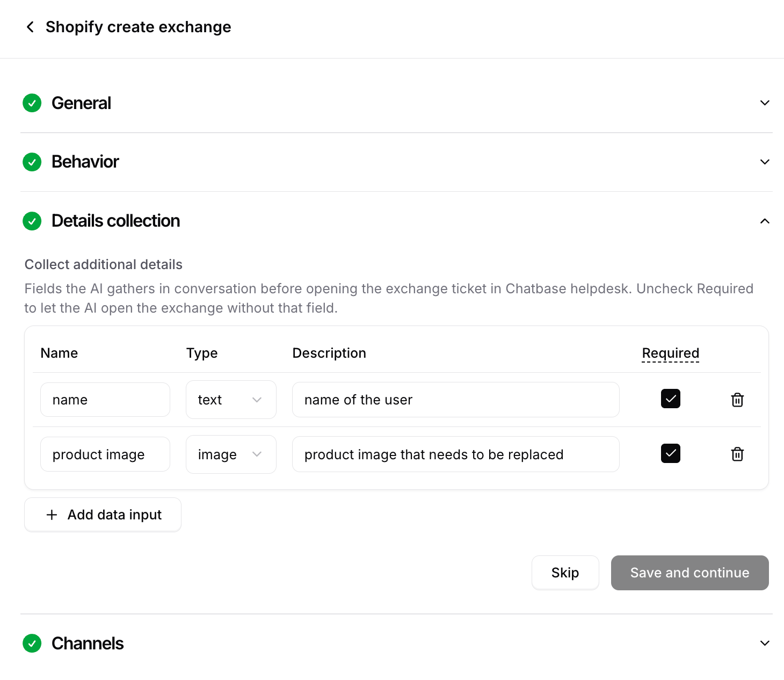Click the green check icon beside Channels
This screenshot has height=680, width=784.
tap(32, 643)
